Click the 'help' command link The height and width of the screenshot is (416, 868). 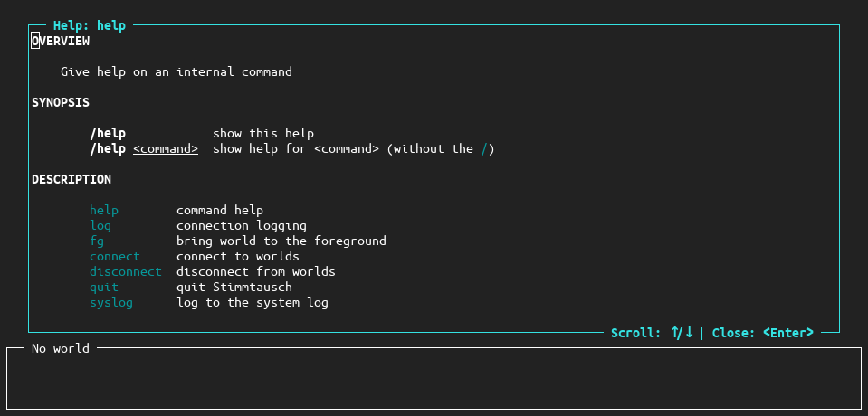click(104, 210)
